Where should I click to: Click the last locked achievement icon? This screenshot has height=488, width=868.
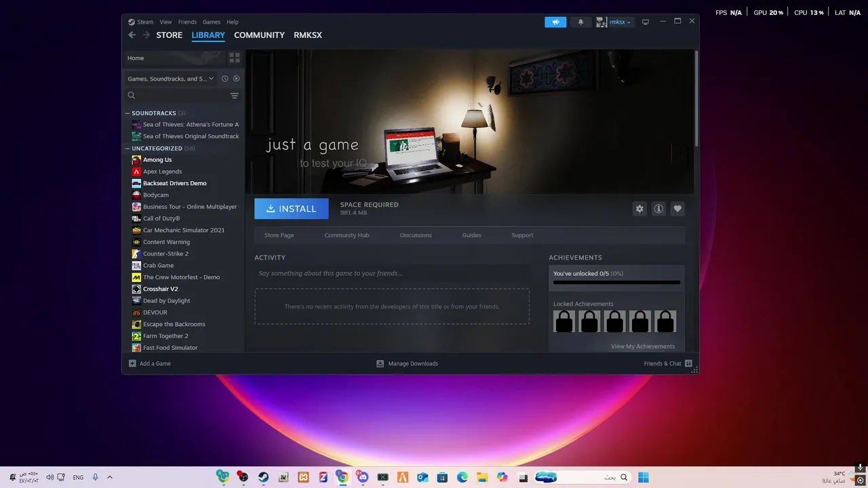tap(665, 321)
